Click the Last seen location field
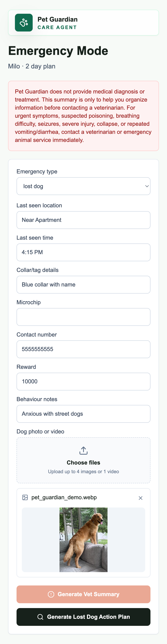Viewport: 167px width, 644px height. (x=83, y=220)
